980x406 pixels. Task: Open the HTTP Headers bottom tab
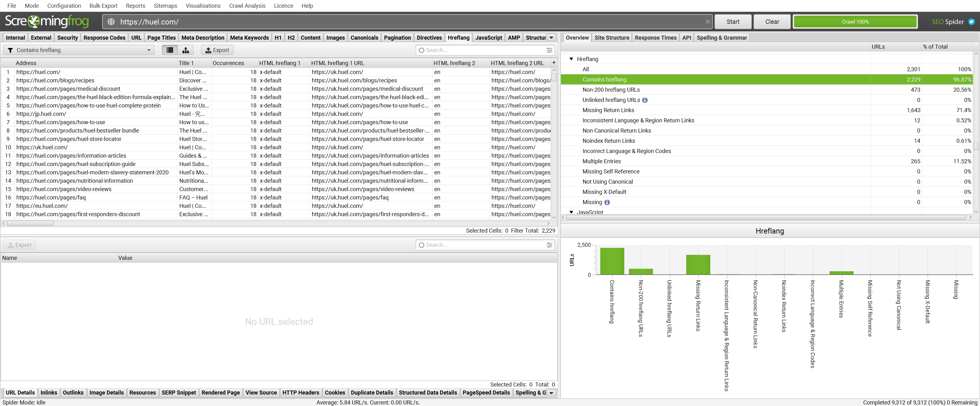[x=300, y=393]
